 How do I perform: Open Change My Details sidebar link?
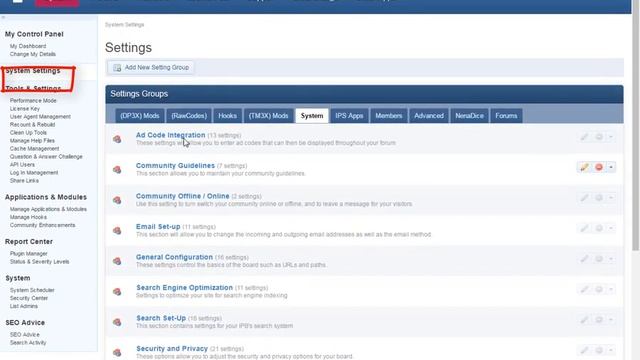coord(33,54)
